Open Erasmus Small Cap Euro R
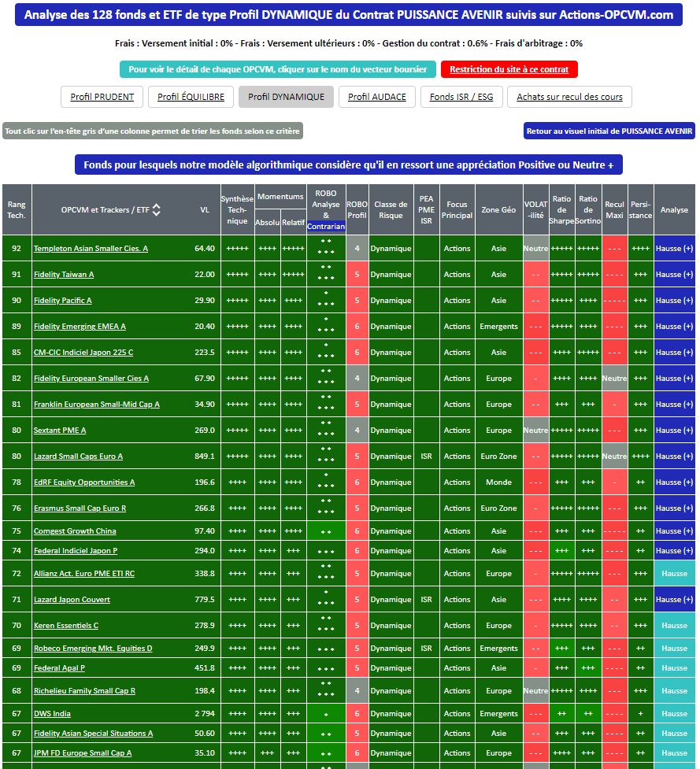Screen dimensions: 700x769 [x=80, y=508]
